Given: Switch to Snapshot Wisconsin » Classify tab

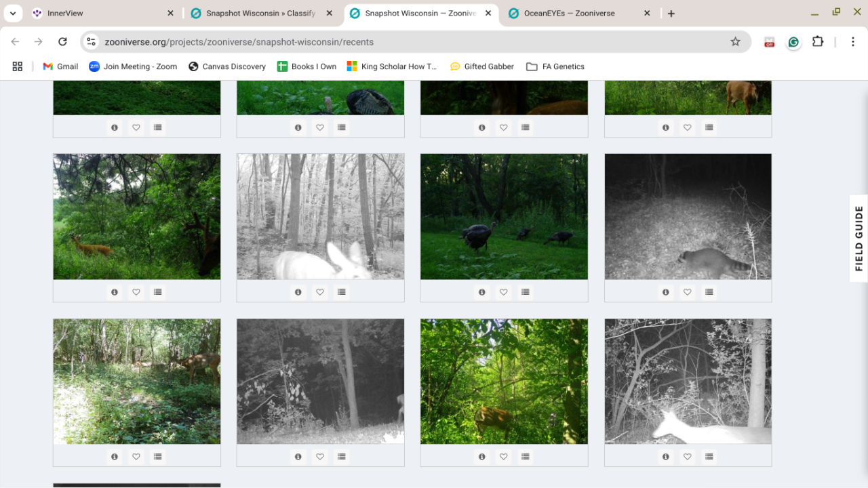Looking at the screenshot, I should (x=261, y=14).
